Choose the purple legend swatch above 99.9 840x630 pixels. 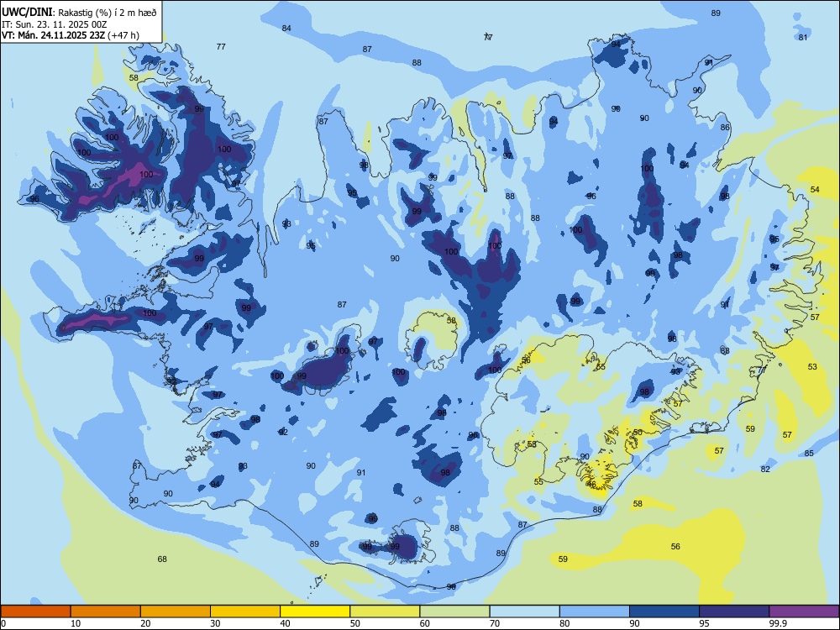[x=804, y=612]
